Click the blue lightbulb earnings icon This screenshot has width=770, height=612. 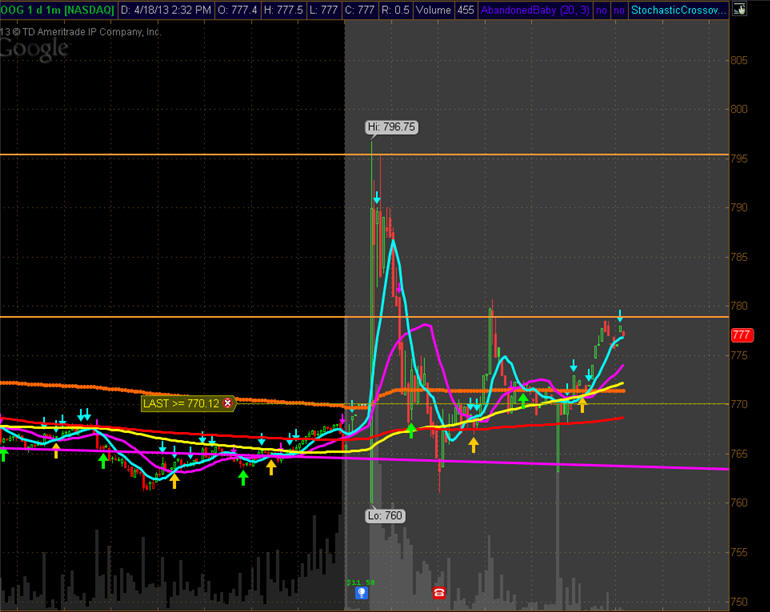pyautogui.click(x=362, y=593)
